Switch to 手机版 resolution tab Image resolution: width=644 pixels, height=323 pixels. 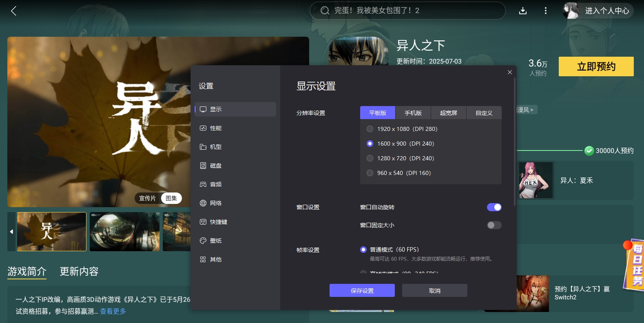pyautogui.click(x=413, y=113)
